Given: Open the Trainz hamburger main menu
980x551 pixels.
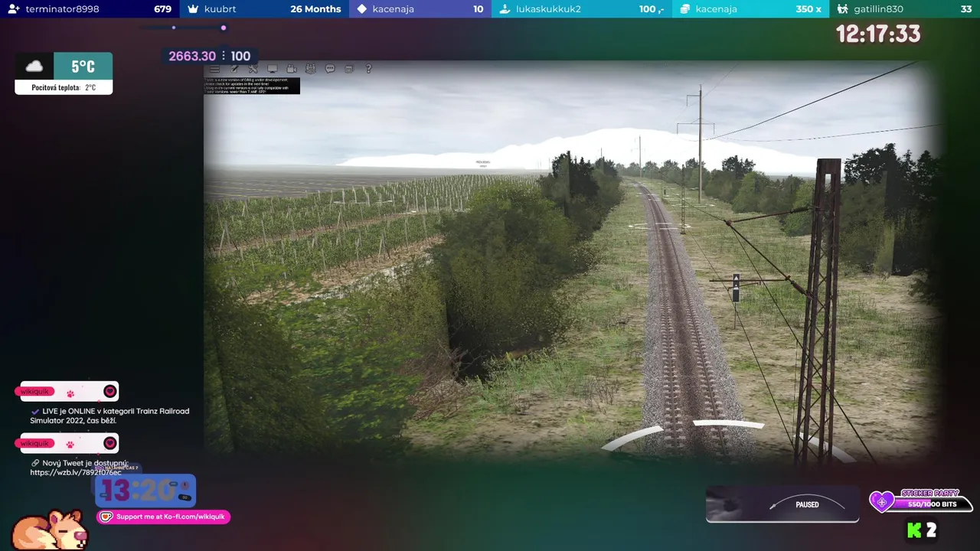Looking at the screenshot, I should [215, 69].
